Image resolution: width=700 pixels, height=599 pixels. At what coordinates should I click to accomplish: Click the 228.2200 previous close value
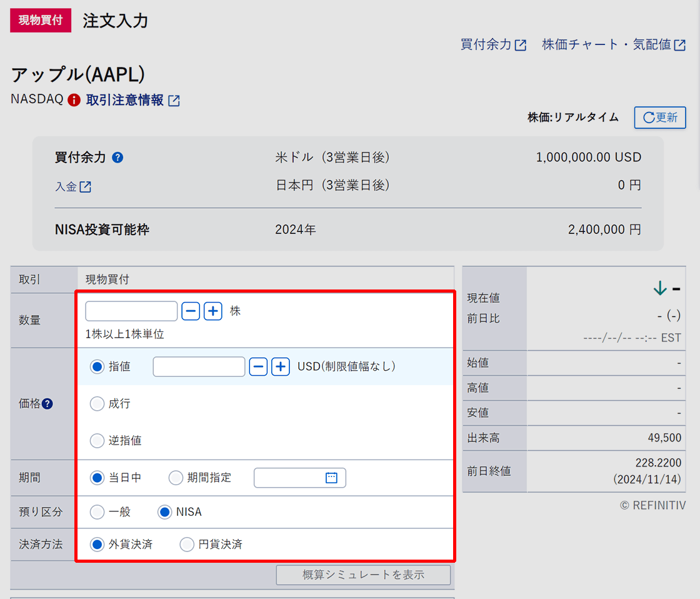tap(659, 463)
